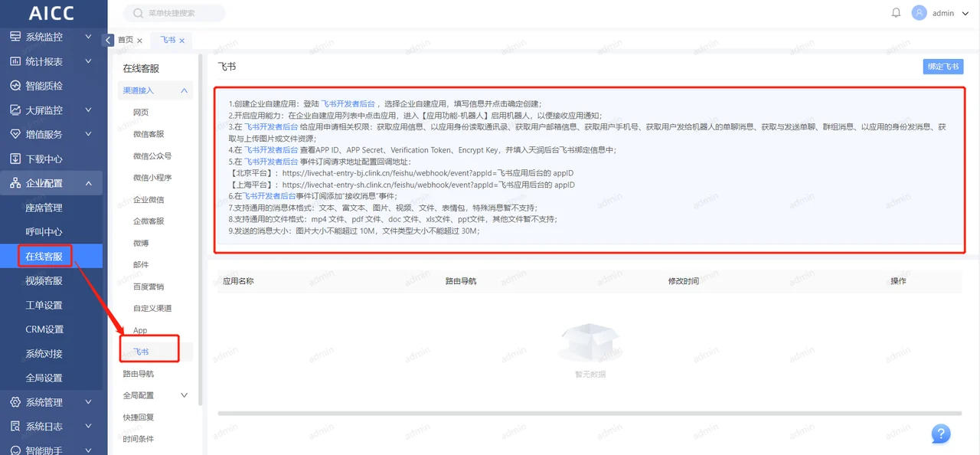
Task: Open 飞书开发者后台 link in step 3
Action: click(x=271, y=127)
